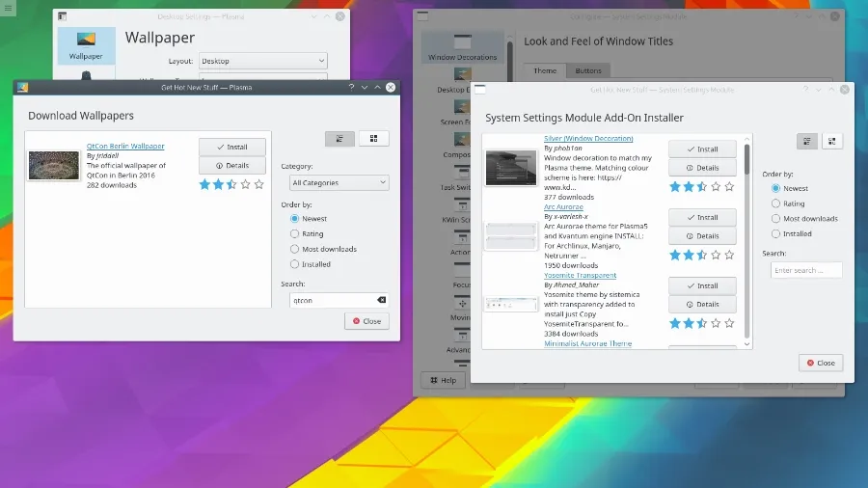Open Window Decorations sidebar category
The width and height of the screenshot is (868, 488).
coord(462,46)
